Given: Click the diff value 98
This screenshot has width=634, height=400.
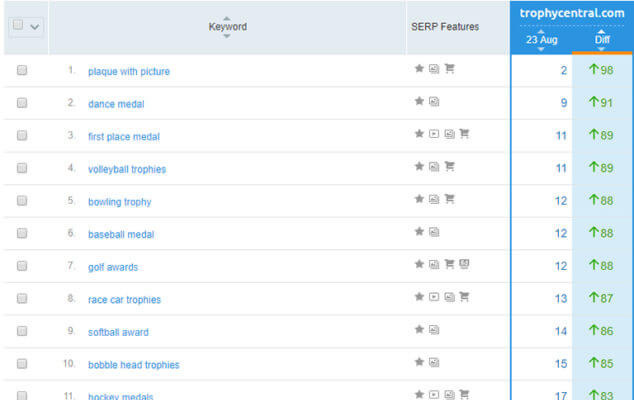Looking at the screenshot, I should tap(601, 70).
